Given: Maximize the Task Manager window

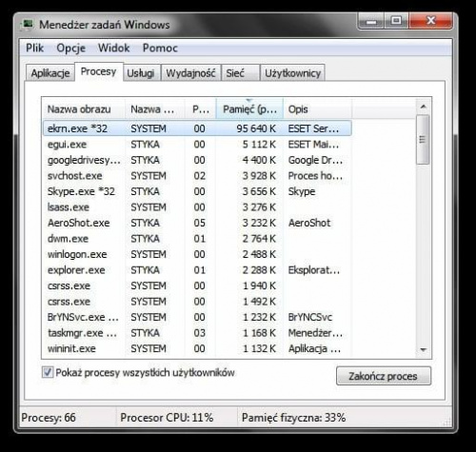Looking at the screenshot, I should pos(396,22).
